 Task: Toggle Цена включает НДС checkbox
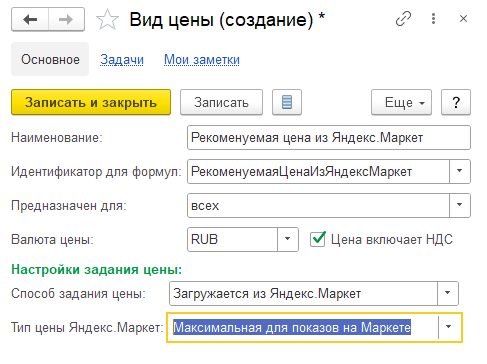click(x=318, y=239)
